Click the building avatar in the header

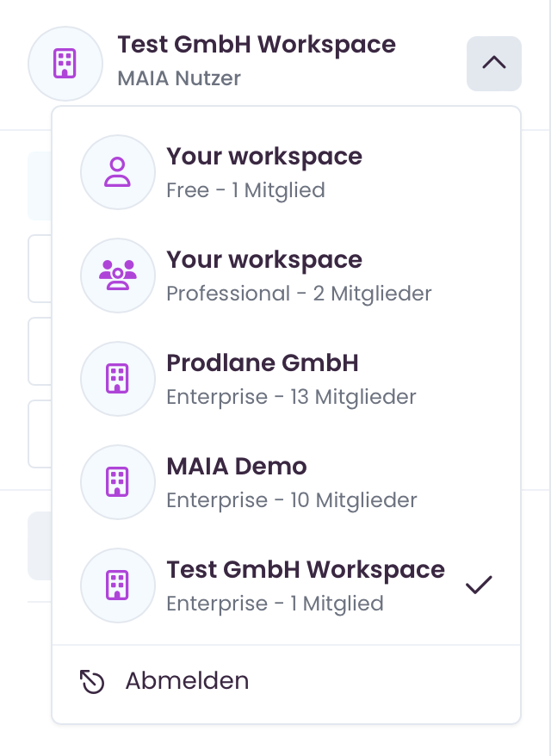click(65, 63)
